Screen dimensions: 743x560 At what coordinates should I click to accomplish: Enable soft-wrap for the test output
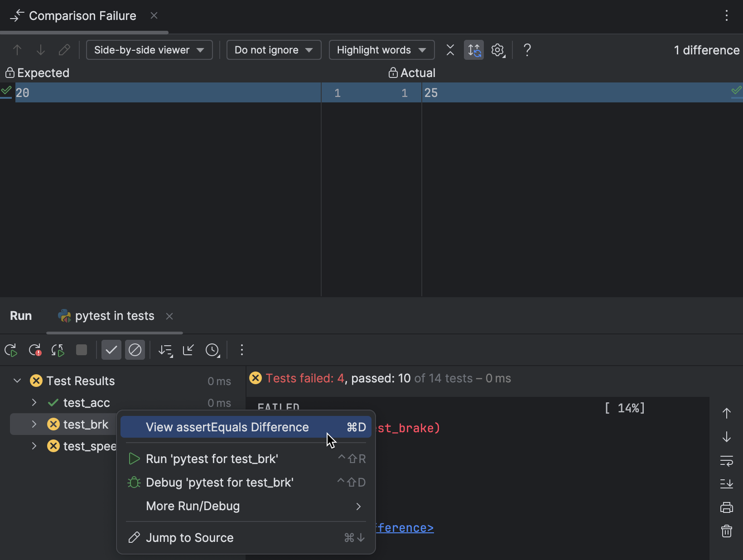[727, 461]
